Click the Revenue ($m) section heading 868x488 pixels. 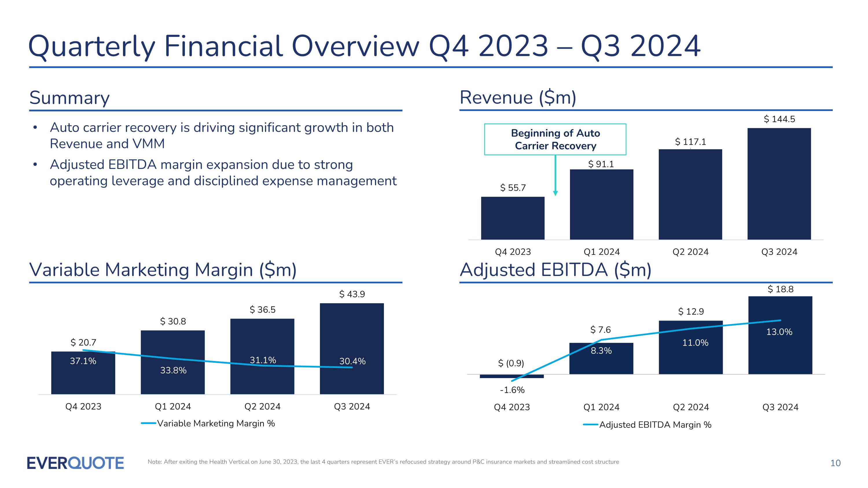pos(518,98)
